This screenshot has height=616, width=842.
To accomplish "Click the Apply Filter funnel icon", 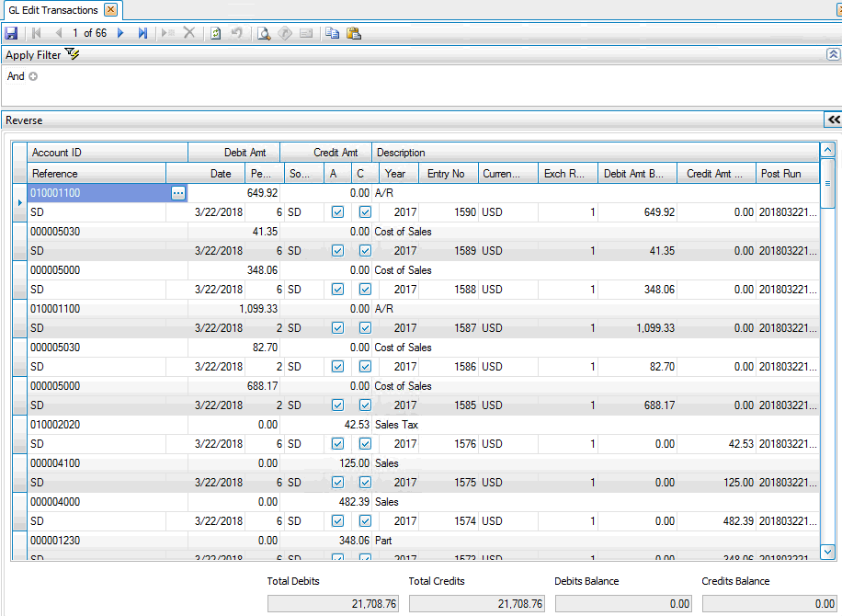I will [73, 54].
